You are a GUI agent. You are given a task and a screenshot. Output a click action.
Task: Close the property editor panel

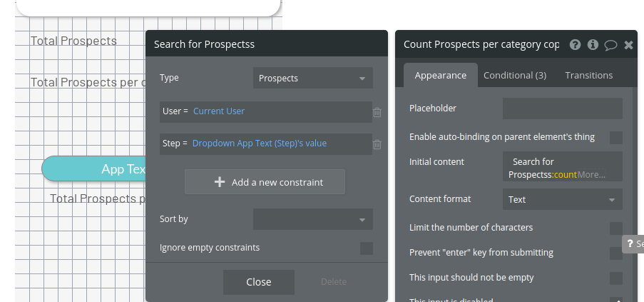click(628, 44)
